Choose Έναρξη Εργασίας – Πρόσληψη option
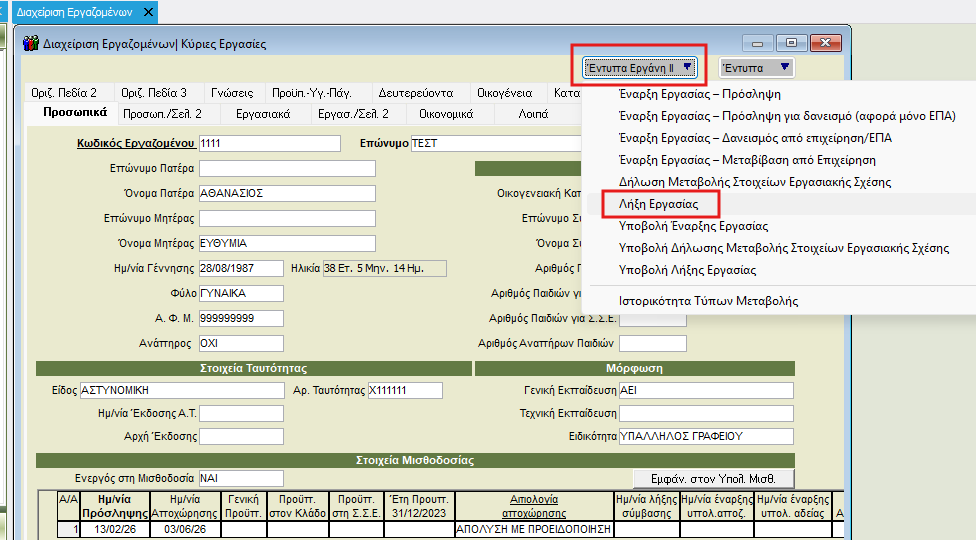 click(x=699, y=94)
